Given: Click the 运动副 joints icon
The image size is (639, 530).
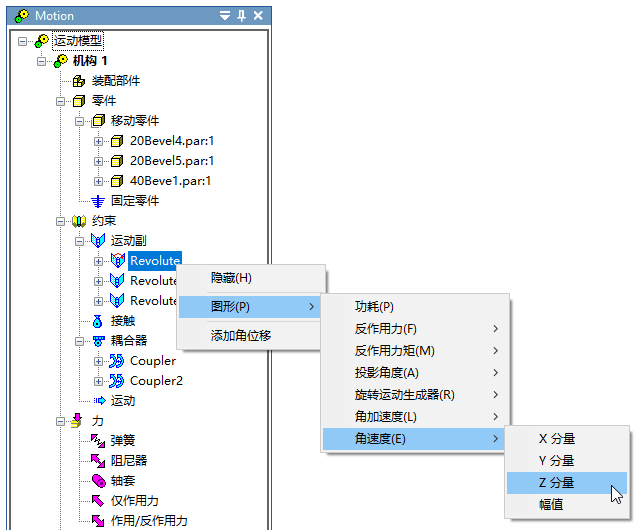Looking at the screenshot, I should [x=98, y=241].
